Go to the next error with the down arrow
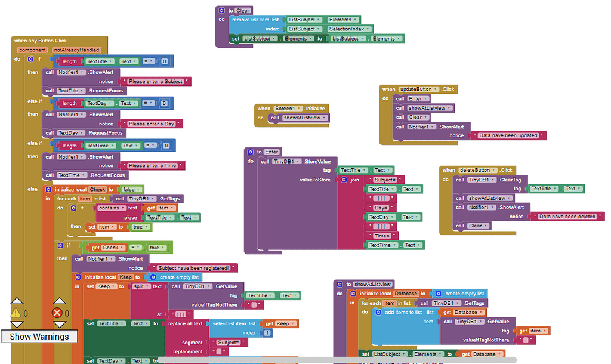The image size is (611, 364). pyautogui.click(x=59, y=325)
